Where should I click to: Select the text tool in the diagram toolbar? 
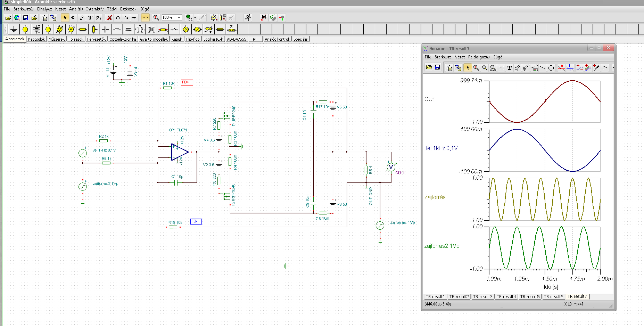pos(509,68)
